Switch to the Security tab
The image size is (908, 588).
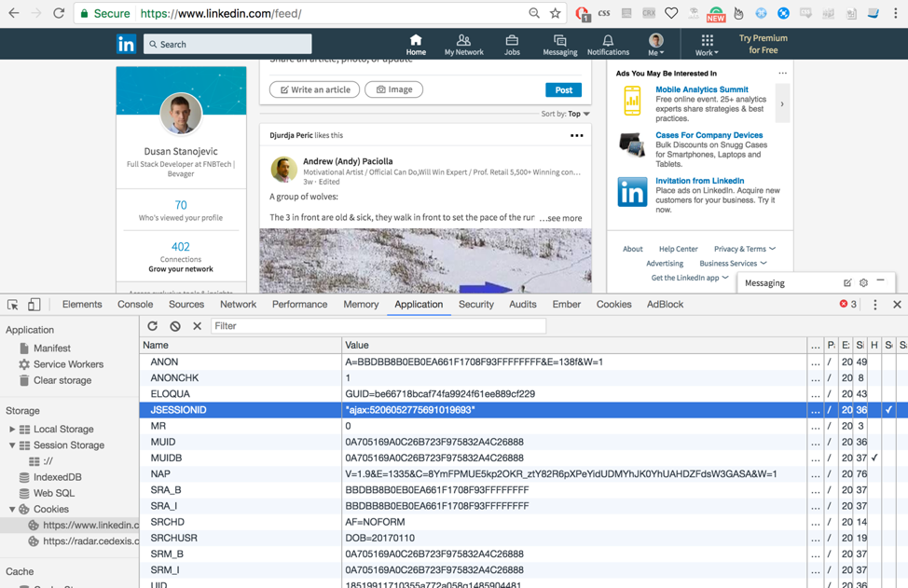coord(476,305)
